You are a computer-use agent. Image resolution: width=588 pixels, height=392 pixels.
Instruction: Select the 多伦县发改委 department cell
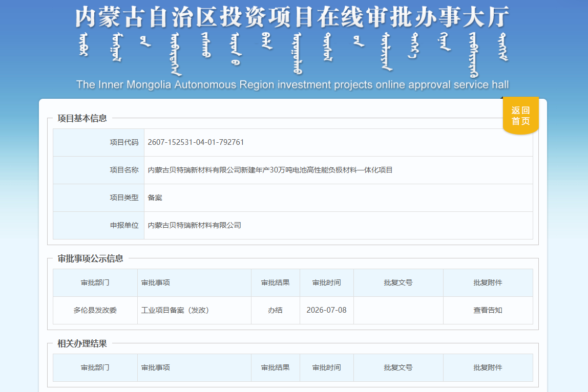coord(95,310)
